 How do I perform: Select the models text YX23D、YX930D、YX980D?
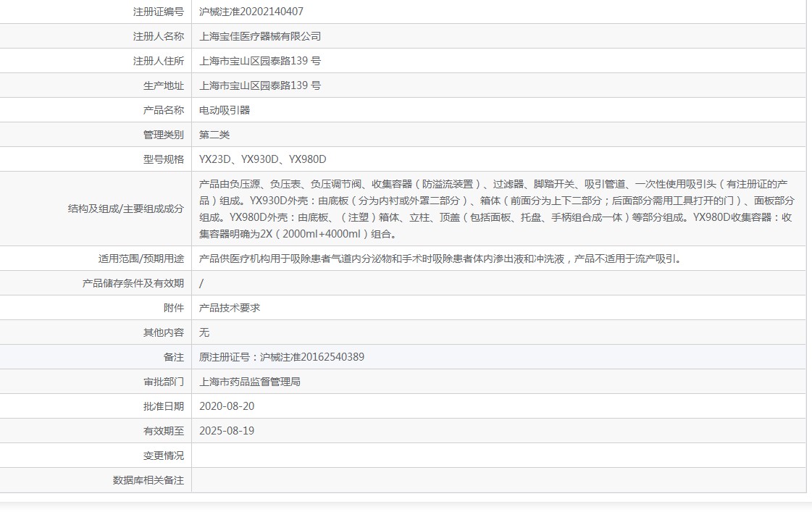click(262, 159)
